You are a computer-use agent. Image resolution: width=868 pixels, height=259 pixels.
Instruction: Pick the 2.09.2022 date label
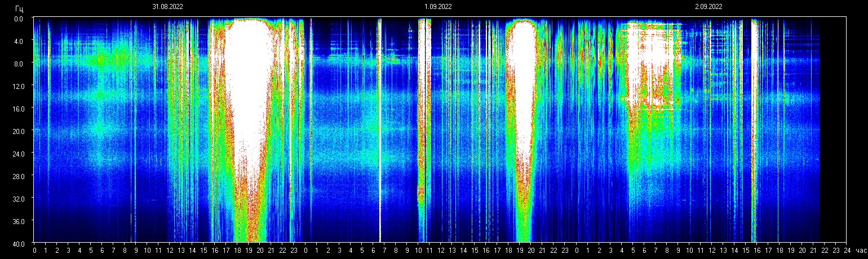(x=708, y=7)
